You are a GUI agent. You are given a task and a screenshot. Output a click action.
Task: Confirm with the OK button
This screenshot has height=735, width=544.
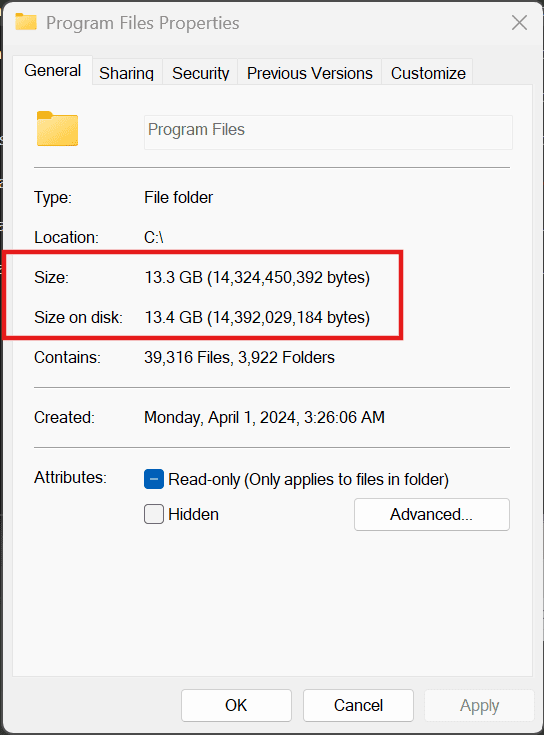point(236,705)
